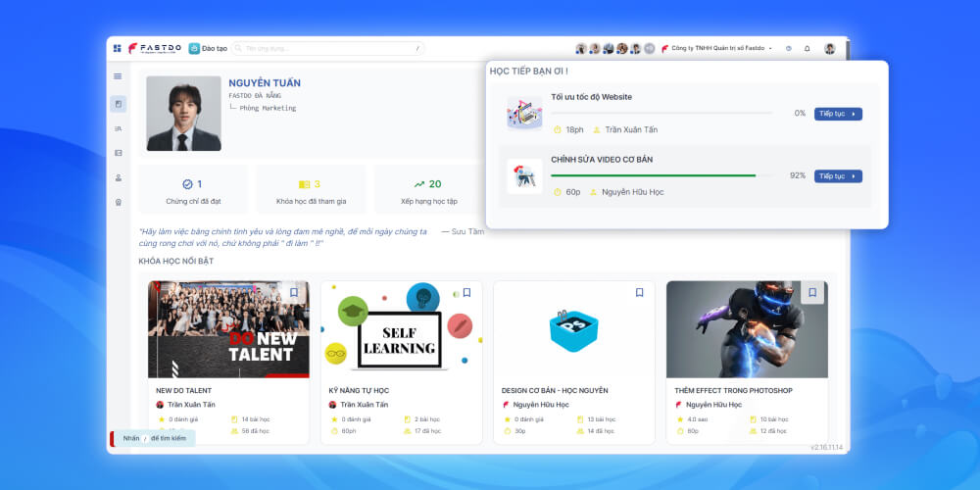Click THÊM EFFECT TRONG PHOTOSHOP title
The width and height of the screenshot is (980, 490).
click(x=733, y=391)
